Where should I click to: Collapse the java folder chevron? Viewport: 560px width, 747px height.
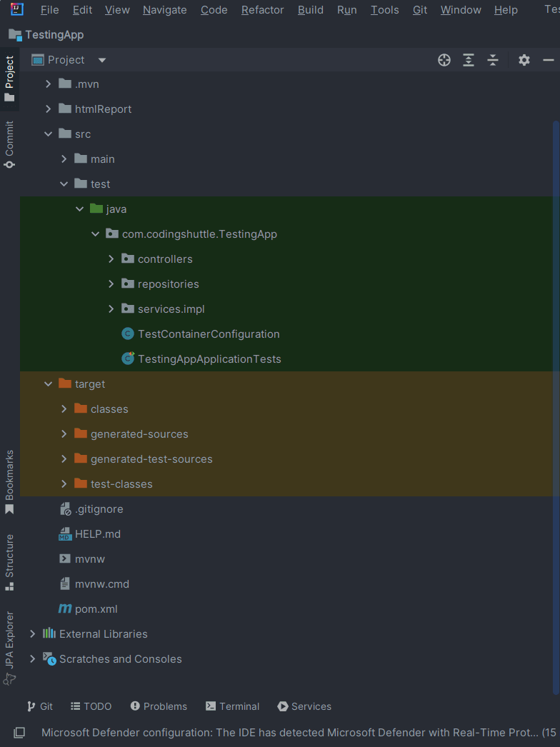pos(79,209)
